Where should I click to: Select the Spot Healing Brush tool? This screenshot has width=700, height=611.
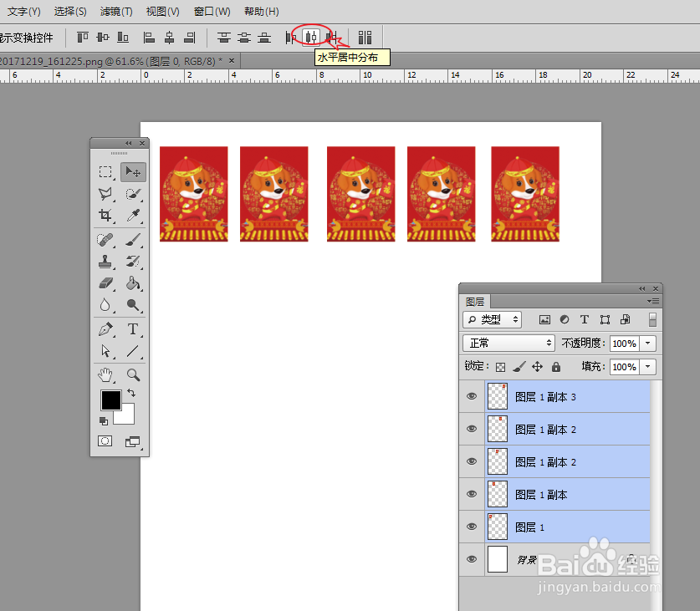pyautogui.click(x=105, y=240)
